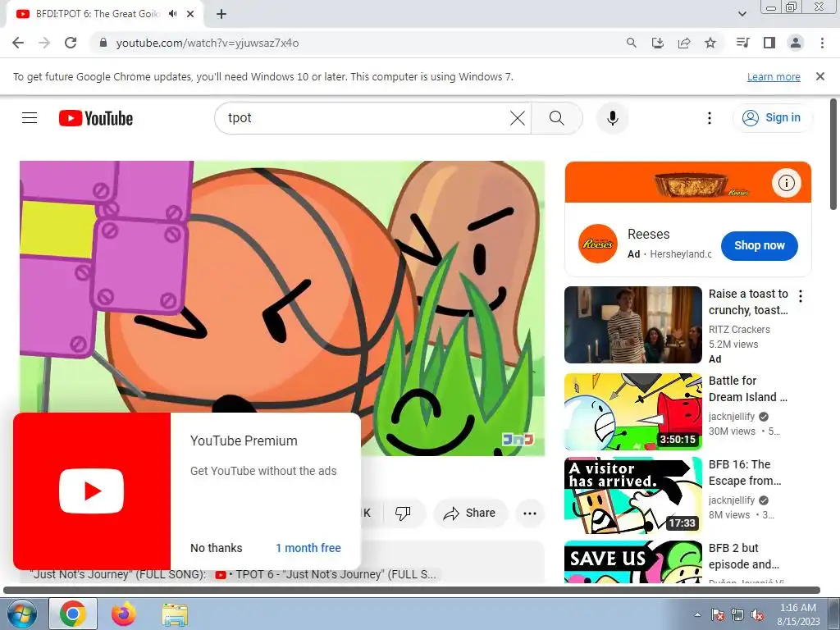The width and height of the screenshot is (840, 630).
Task: Open the Battle for Dream Island thumbnail
Action: [632, 412]
